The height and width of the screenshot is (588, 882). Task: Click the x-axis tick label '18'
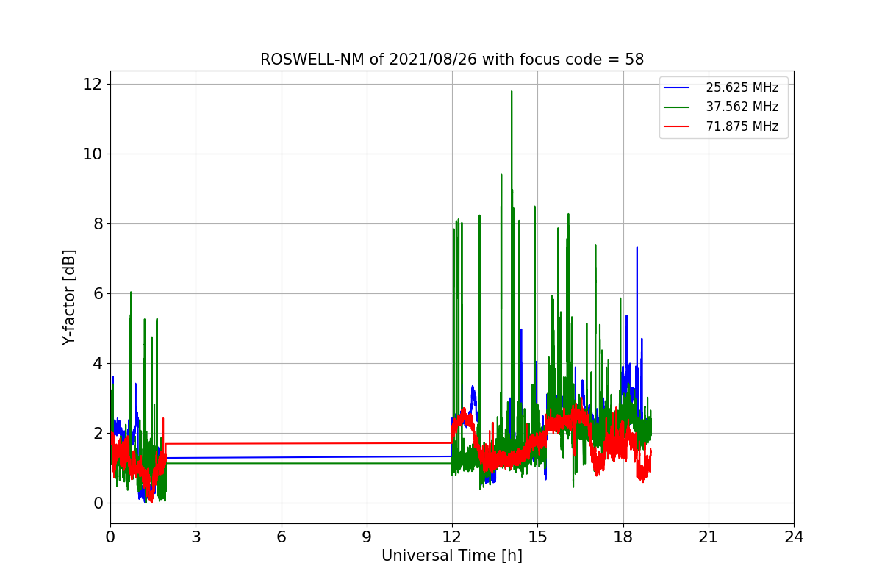point(623,537)
